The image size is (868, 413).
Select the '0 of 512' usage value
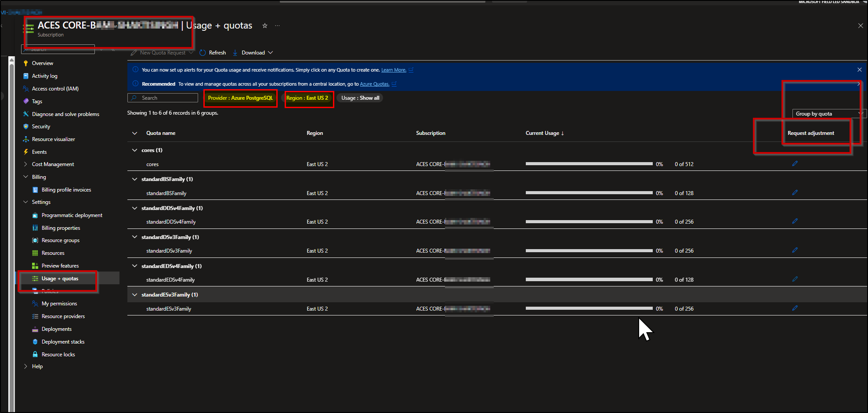click(684, 164)
